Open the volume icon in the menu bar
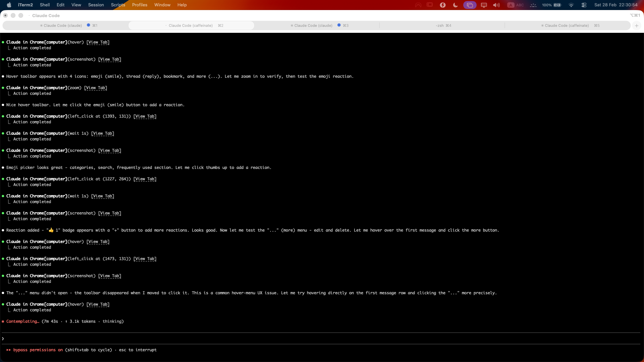This screenshot has height=362, width=644. click(496, 5)
